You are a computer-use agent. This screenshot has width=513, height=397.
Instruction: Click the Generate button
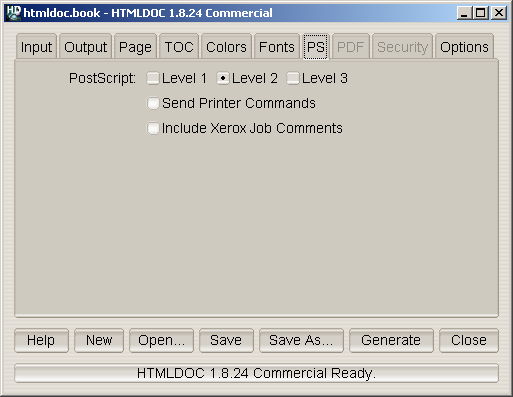[x=391, y=340]
